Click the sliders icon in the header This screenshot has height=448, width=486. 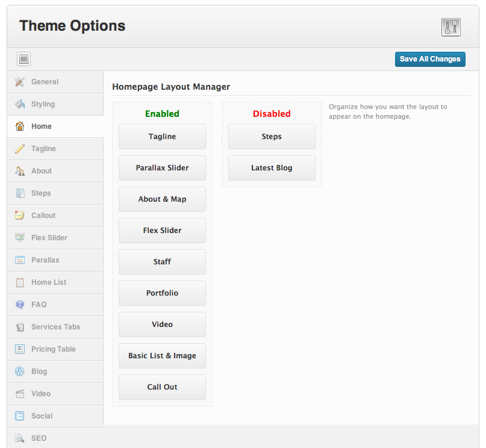coord(451,27)
